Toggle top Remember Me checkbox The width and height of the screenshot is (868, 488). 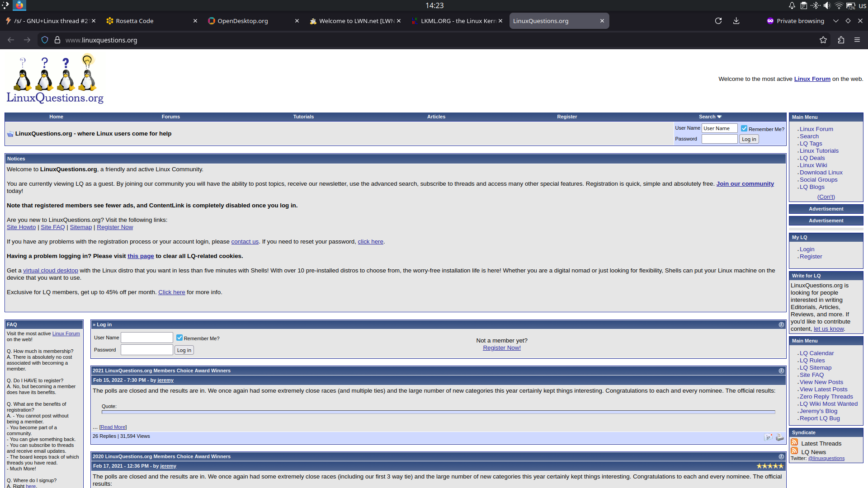(744, 129)
